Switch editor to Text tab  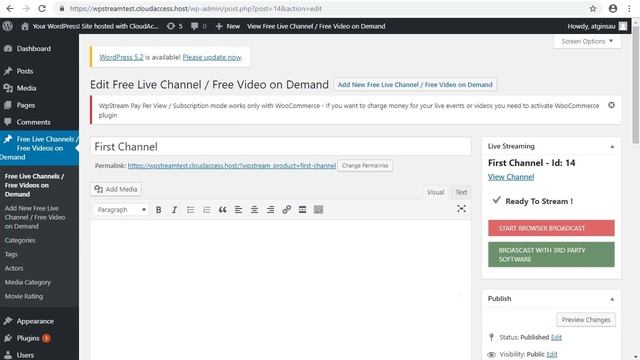coord(461,192)
